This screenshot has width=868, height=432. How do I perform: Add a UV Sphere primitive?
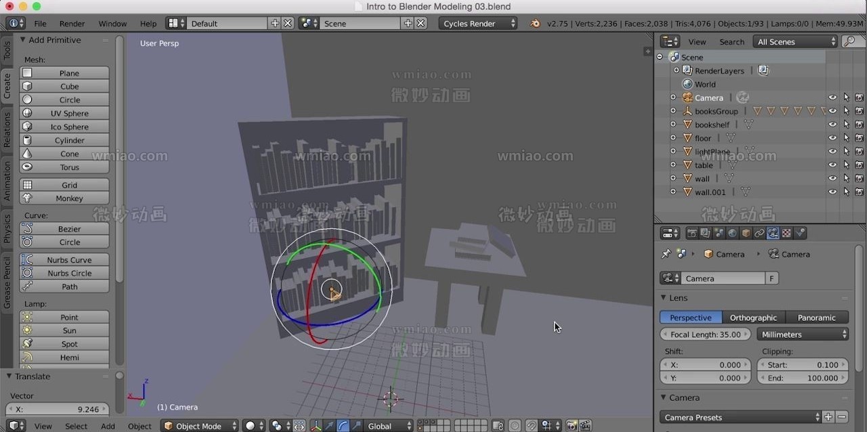(64, 113)
